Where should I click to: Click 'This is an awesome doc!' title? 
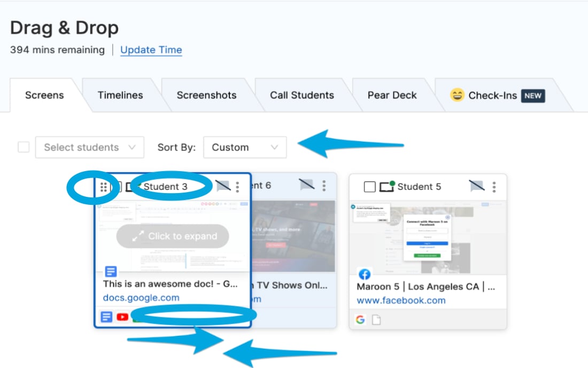[170, 284]
